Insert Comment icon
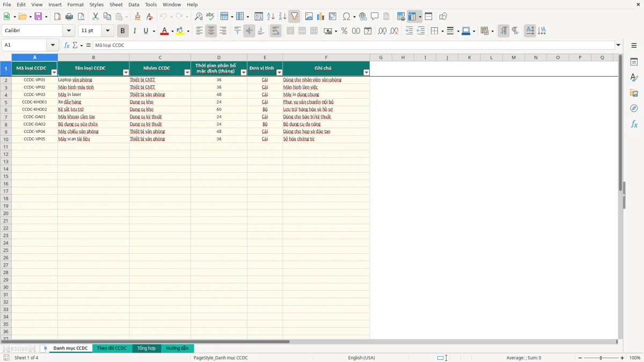The height and width of the screenshot is (362, 644). tap(375, 17)
